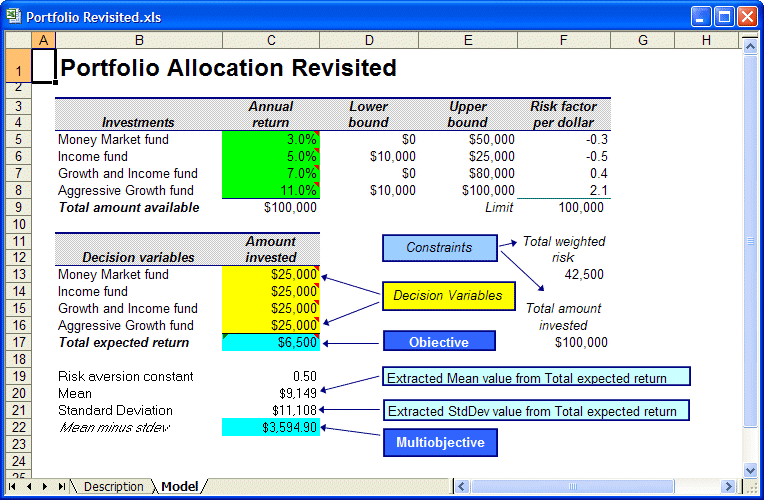Select Total expected return $6,500 cell
764x500 pixels.
[271, 342]
